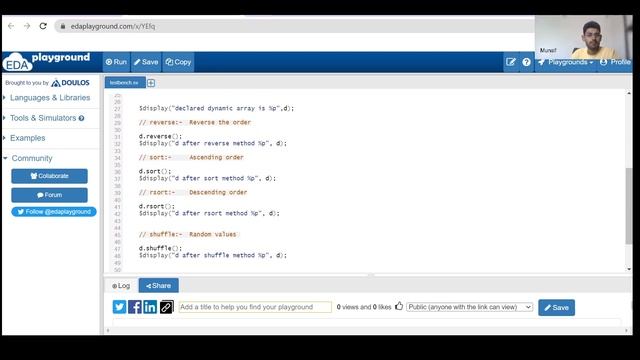The height and width of the screenshot is (360, 640).
Task: Copy the playground using the Copy button
Action: click(178, 62)
